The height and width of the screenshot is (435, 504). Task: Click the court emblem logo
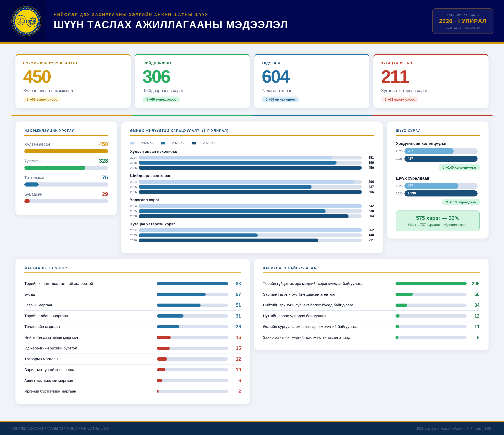click(x=26, y=21)
